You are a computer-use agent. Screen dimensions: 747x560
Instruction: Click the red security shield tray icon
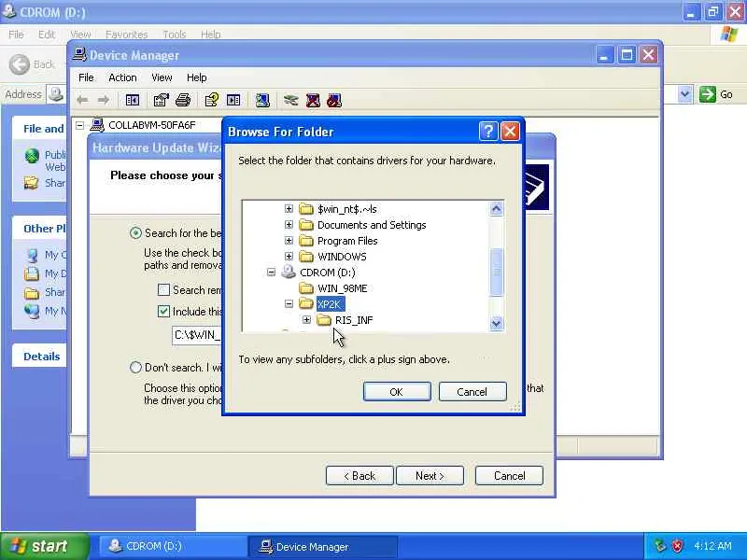(677, 546)
